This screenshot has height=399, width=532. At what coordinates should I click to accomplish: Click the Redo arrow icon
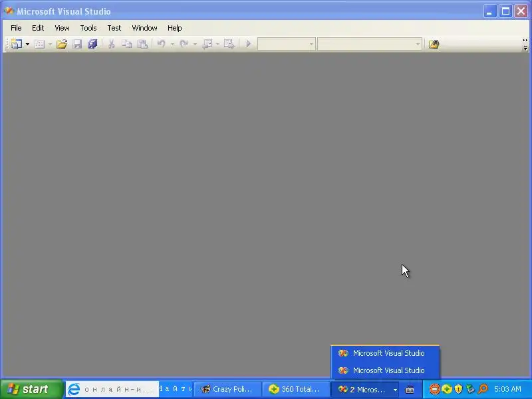tap(184, 44)
